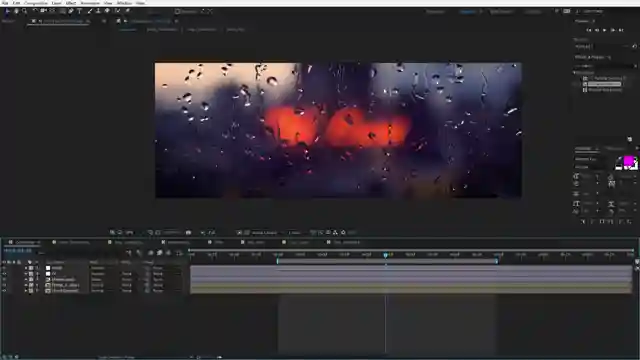Expand layer 3 properties in timeline
Viewport: 640px width, 360px height.
coord(26,280)
